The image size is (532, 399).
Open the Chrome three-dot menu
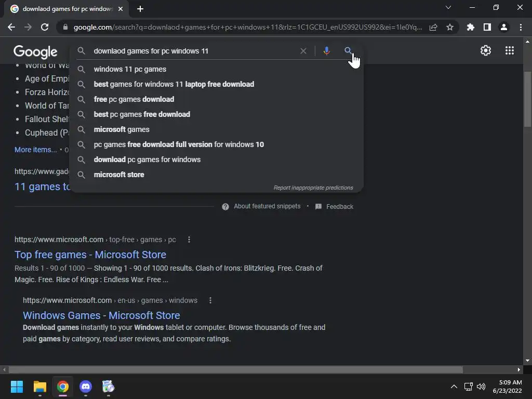521,27
